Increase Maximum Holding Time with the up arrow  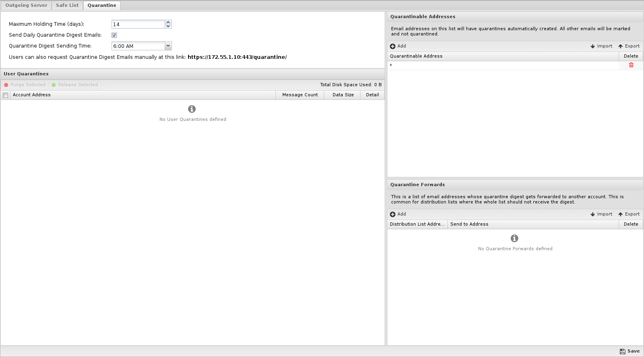click(168, 22)
